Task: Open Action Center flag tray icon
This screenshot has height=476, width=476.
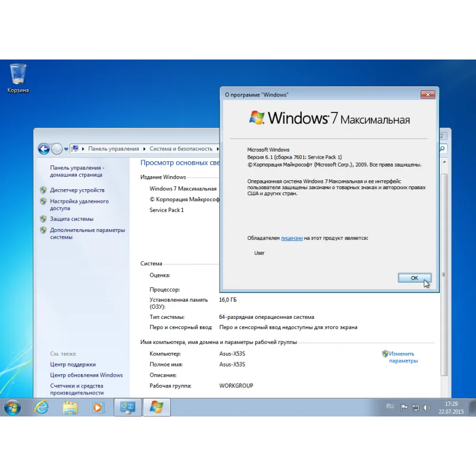Action: point(404,408)
